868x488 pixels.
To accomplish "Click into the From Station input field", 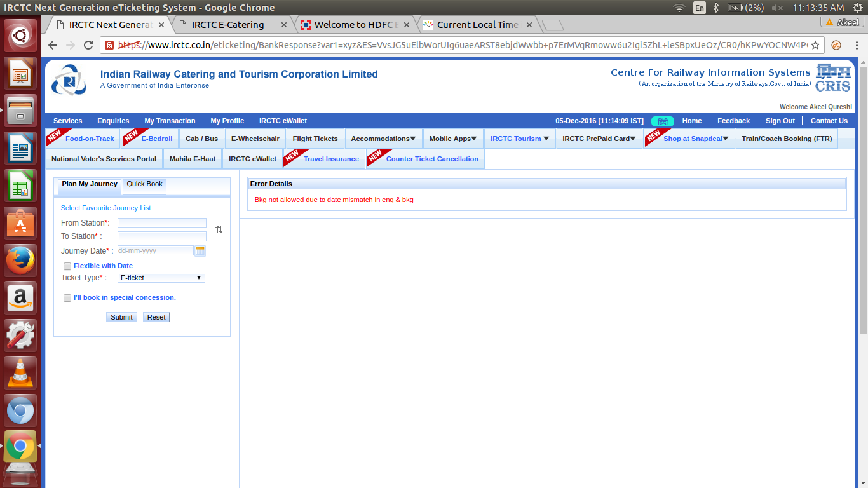I will click(161, 223).
